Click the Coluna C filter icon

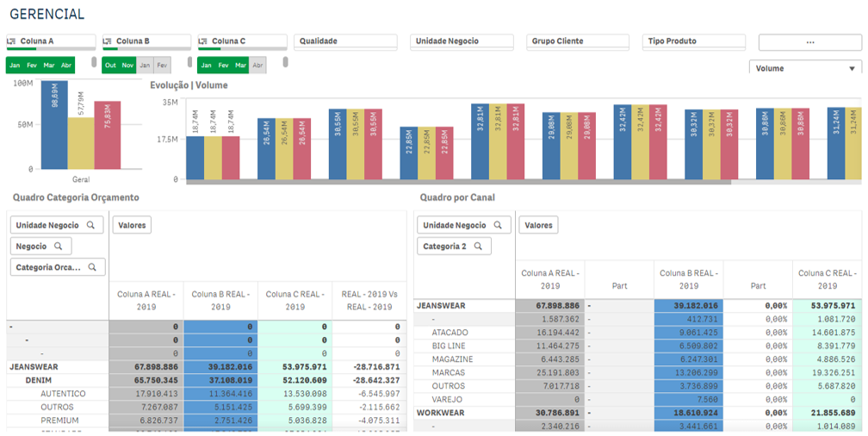[203, 40]
